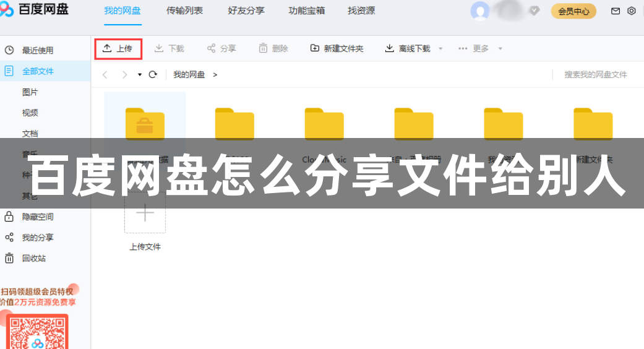Click the 分享 share button
Screen dimensions: 644x349
pyautogui.click(x=221, y=48)
